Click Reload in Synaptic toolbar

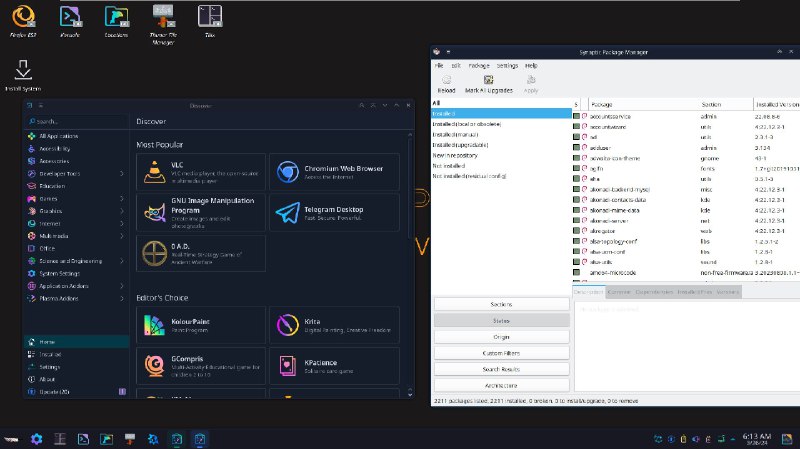coord(446,84)
